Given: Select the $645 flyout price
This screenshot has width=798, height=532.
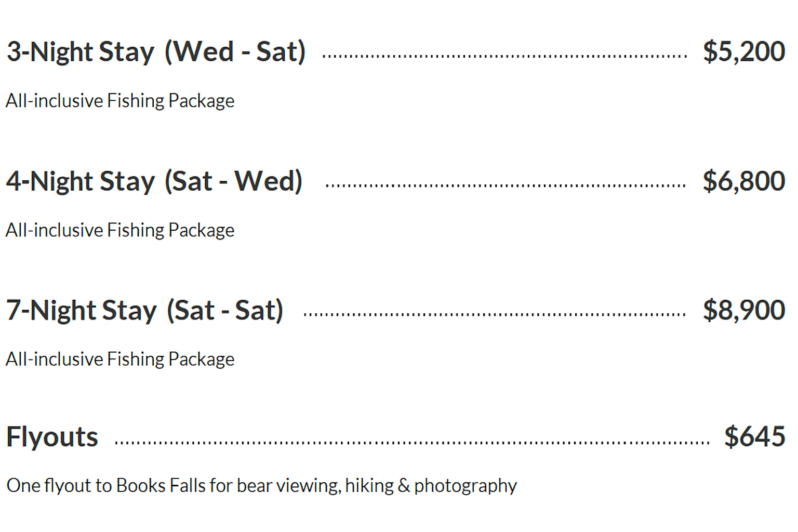Looking at the screenshot, I should [754, 437].
